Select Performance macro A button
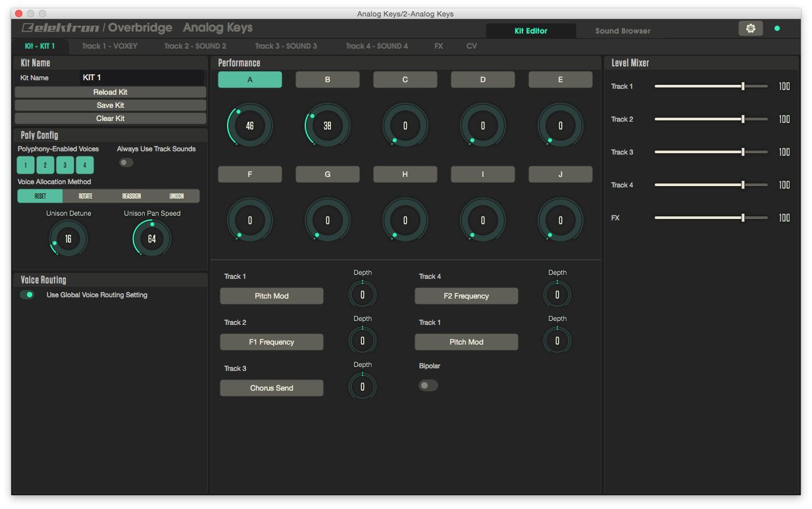The image size is (812, 509). pos(250,80)
